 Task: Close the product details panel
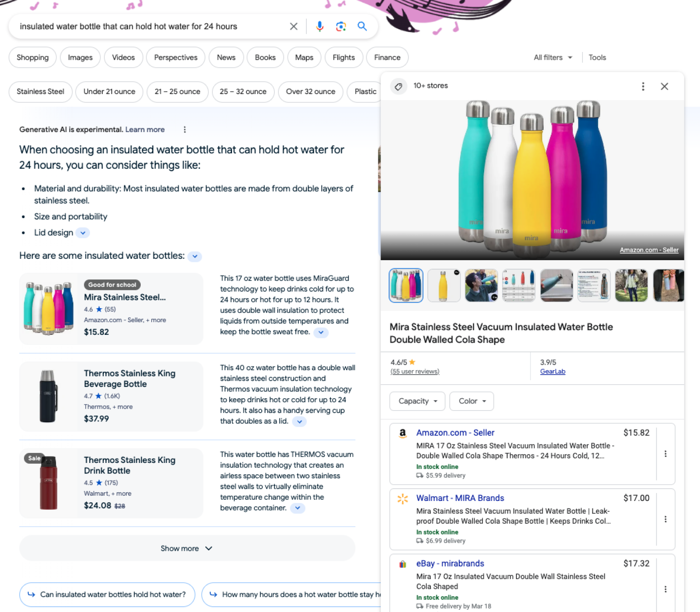(664, 86)
